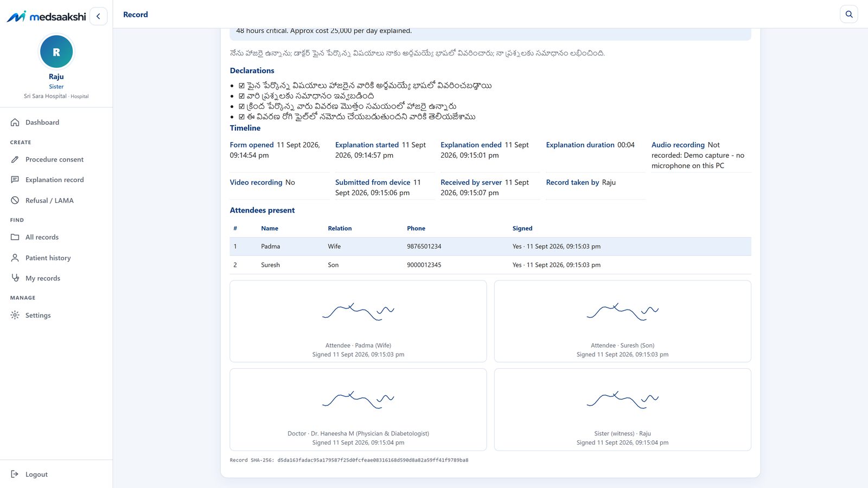The height and width of the screenshot is (488, 868).
Task: Click the Procedure consent pen icon
Action: (x=15, y=159)
